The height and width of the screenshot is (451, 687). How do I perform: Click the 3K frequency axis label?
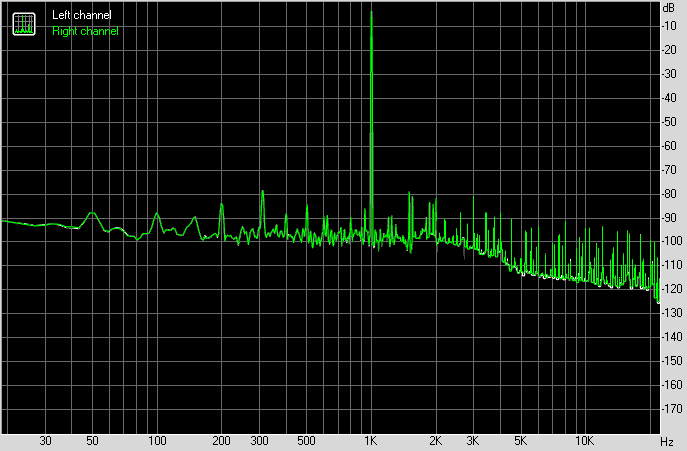pyautogui.click(x=473, y=441)
